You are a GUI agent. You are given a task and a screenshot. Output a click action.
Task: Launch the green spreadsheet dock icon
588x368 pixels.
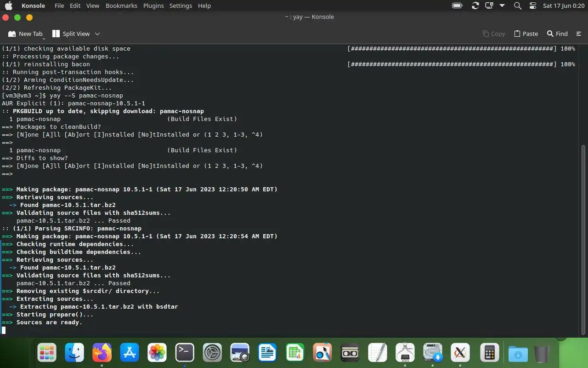point(295,353)
